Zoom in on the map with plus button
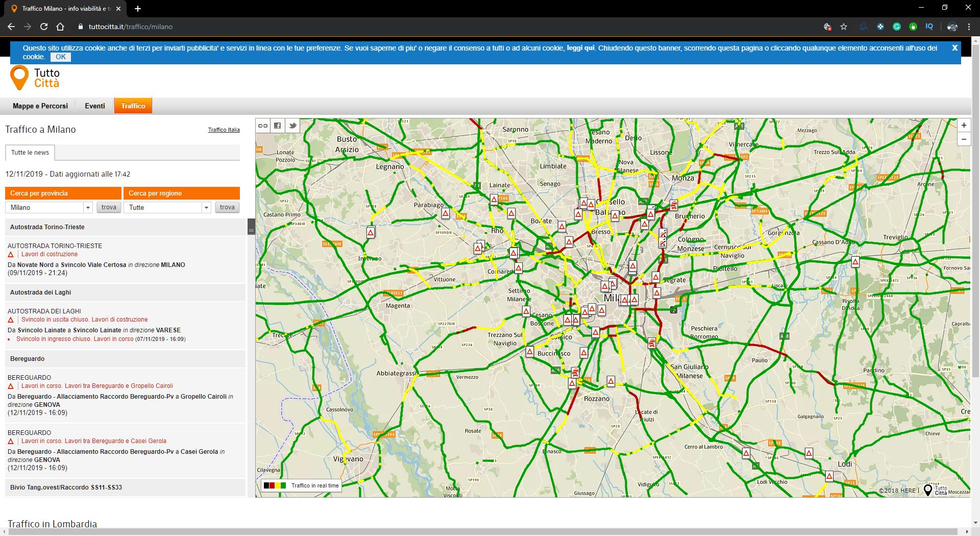This screenshot has height=536, width=980. (964, 125)
